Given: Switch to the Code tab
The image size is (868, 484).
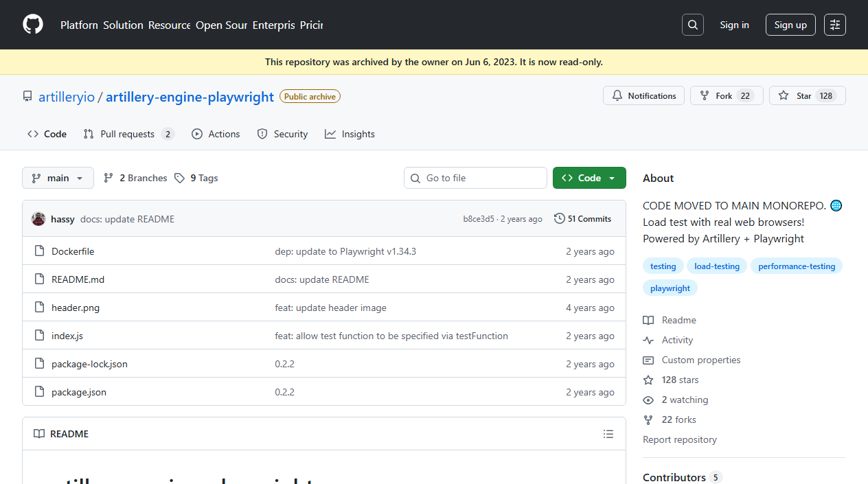Looking at the screenshot, I should coord(47,134).
